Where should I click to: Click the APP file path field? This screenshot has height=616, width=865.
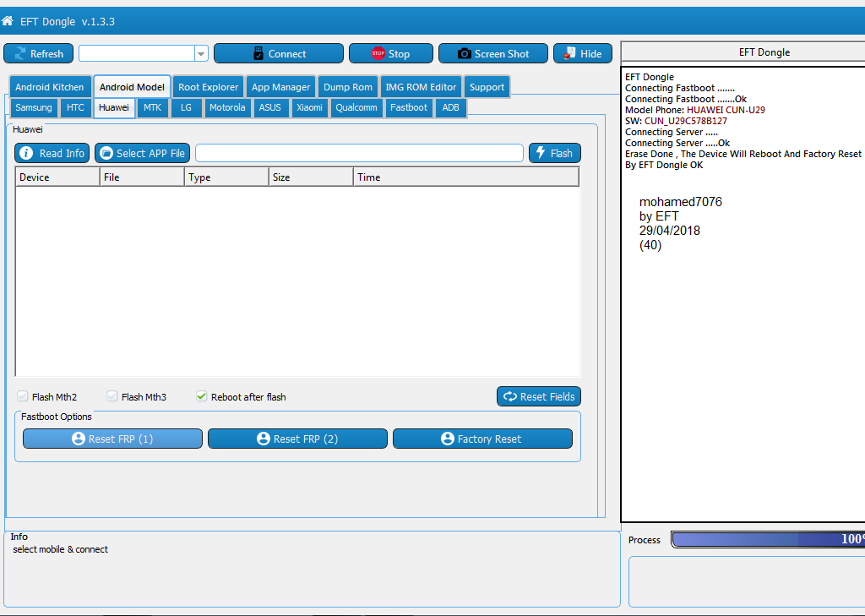point(359,154)
